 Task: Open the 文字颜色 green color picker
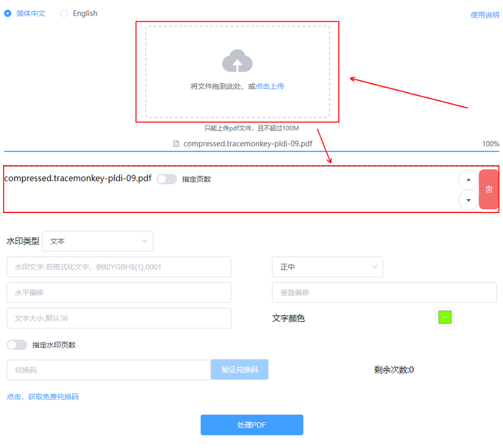coord(445,317)
